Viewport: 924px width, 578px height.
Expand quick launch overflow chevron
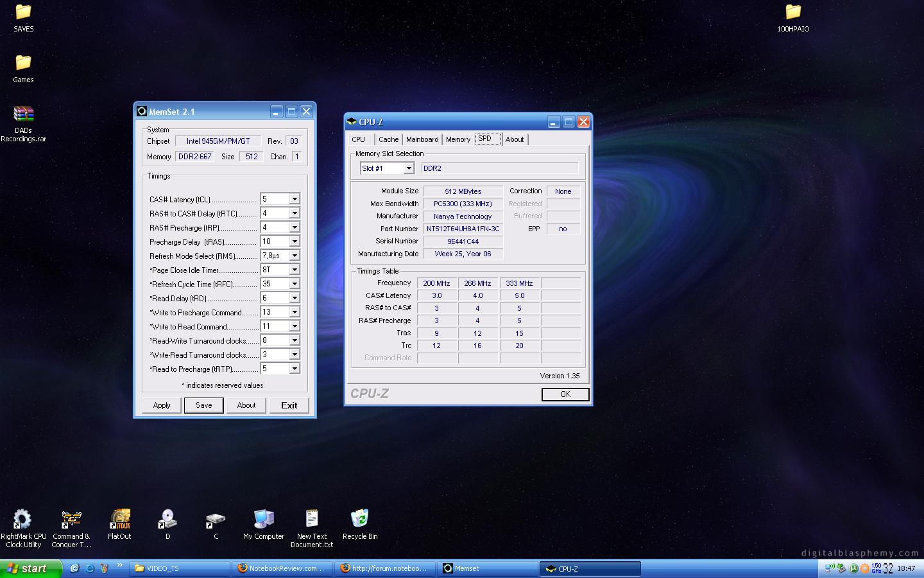tap(119, 566)
